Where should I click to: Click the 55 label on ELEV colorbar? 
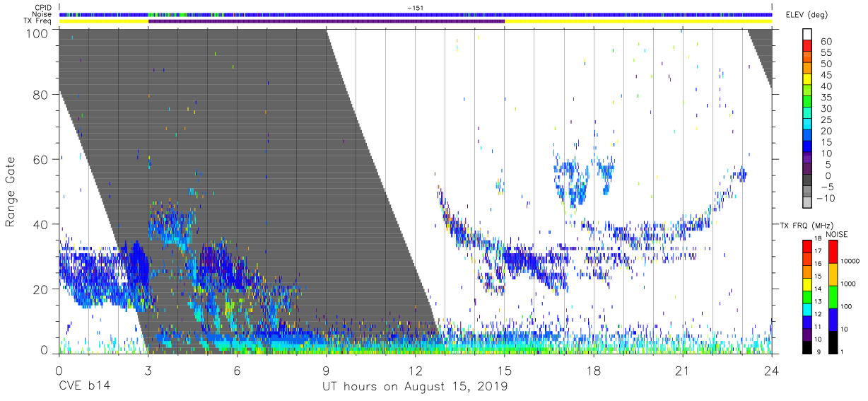tap(825, 53)
